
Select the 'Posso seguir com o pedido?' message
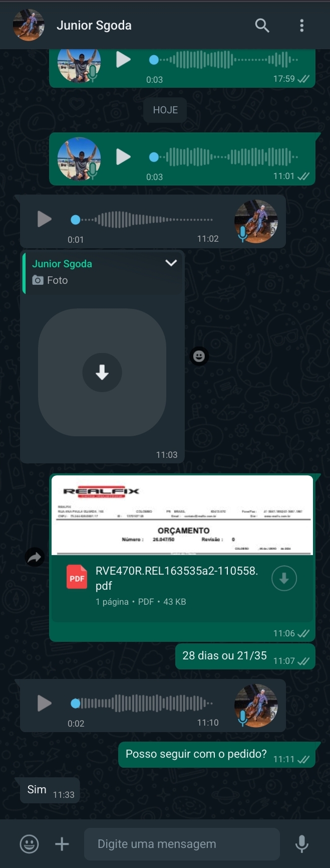196,754
